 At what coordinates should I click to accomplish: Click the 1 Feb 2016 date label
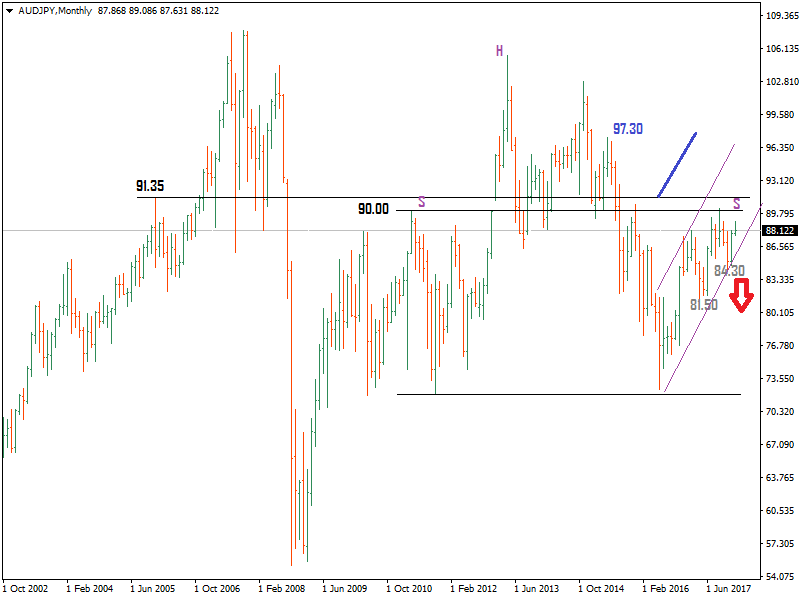click(665, 588)
